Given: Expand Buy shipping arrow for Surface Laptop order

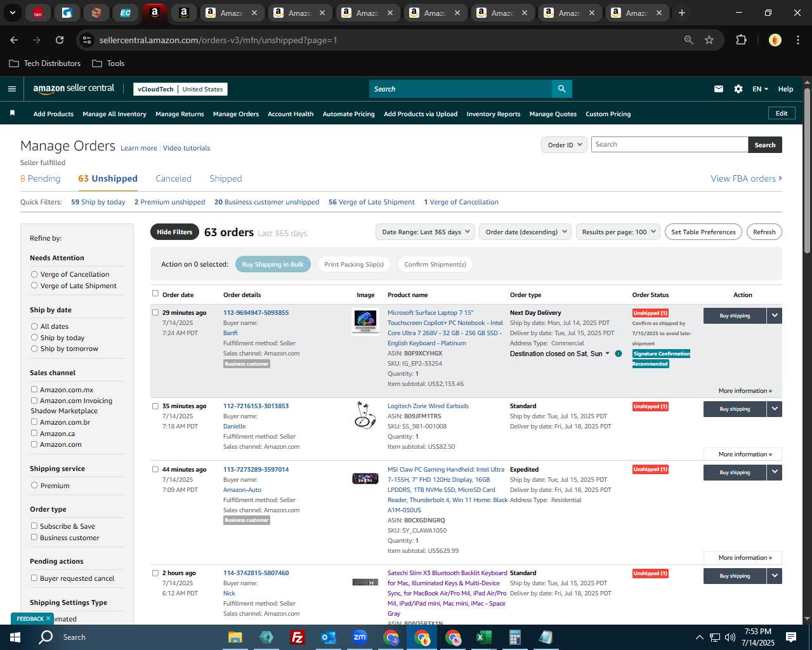Looking at the screenshot, I should tap(775, 315).
